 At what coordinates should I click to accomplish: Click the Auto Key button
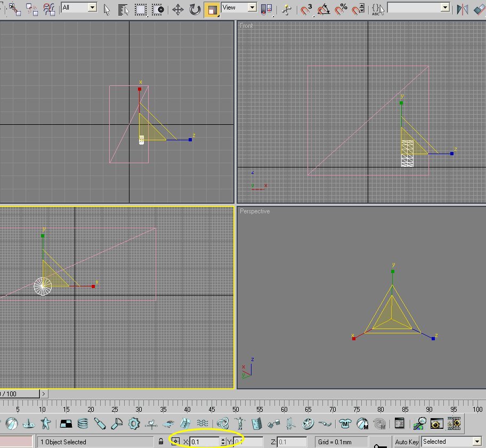coord(407,442)
